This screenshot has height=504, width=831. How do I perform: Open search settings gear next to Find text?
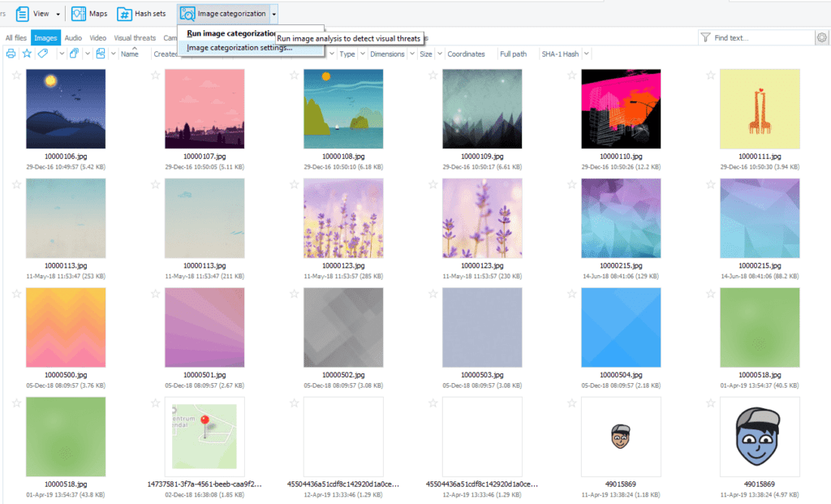pos(822,37)
